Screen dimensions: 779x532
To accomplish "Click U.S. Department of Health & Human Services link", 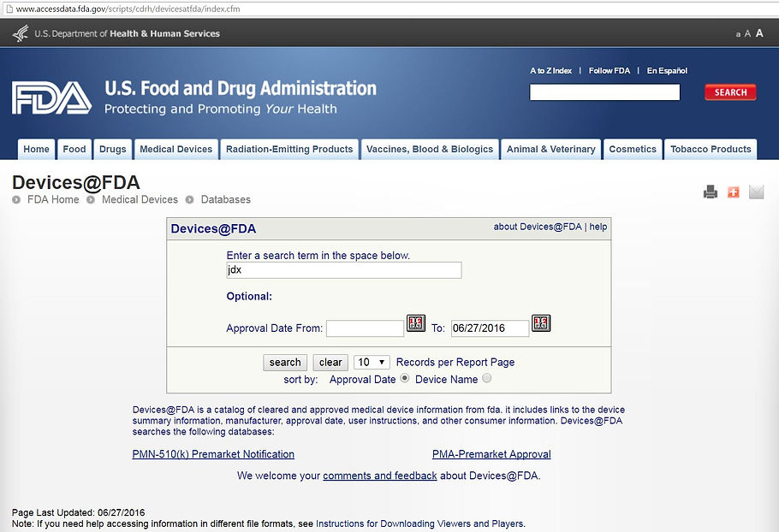I will click(x=128, y=33).
